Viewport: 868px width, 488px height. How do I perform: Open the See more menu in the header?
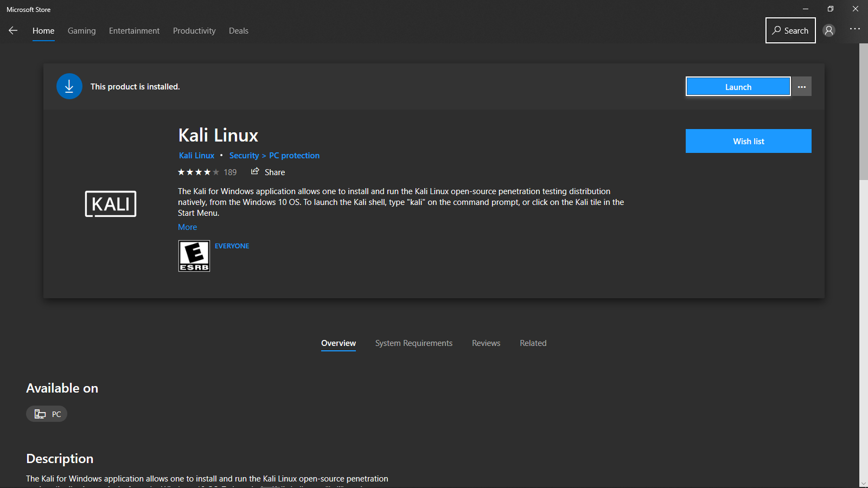[x=855, y=29]
